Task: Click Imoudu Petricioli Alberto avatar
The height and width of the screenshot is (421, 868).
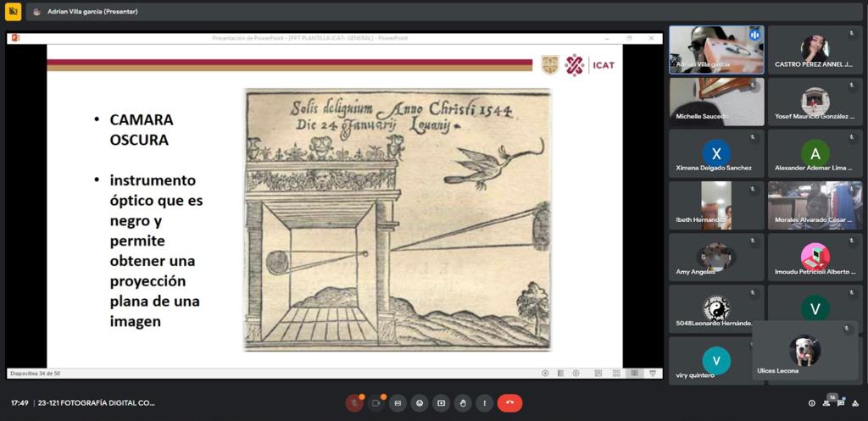Action: tap(815, 258)
